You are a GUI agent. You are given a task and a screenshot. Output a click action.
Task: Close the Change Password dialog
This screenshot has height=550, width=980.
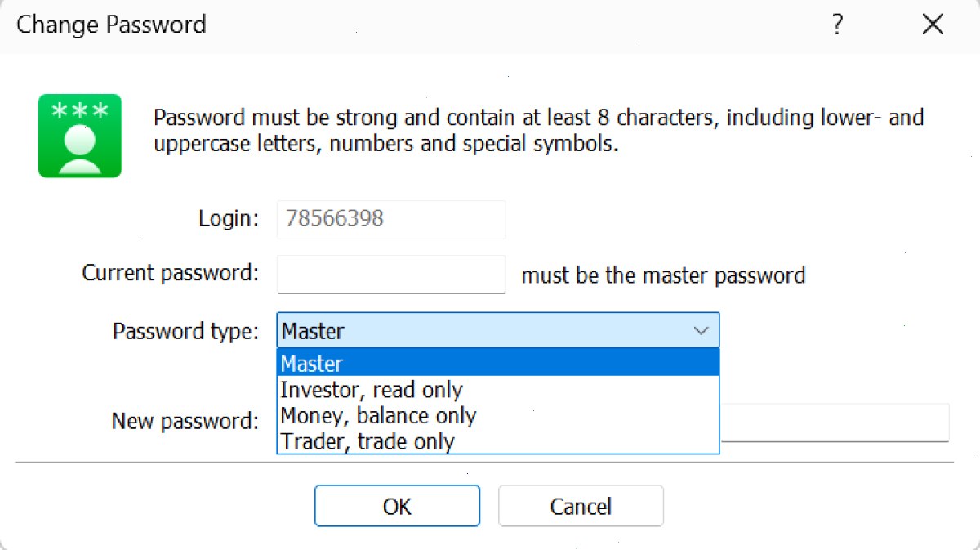(933, 25)
